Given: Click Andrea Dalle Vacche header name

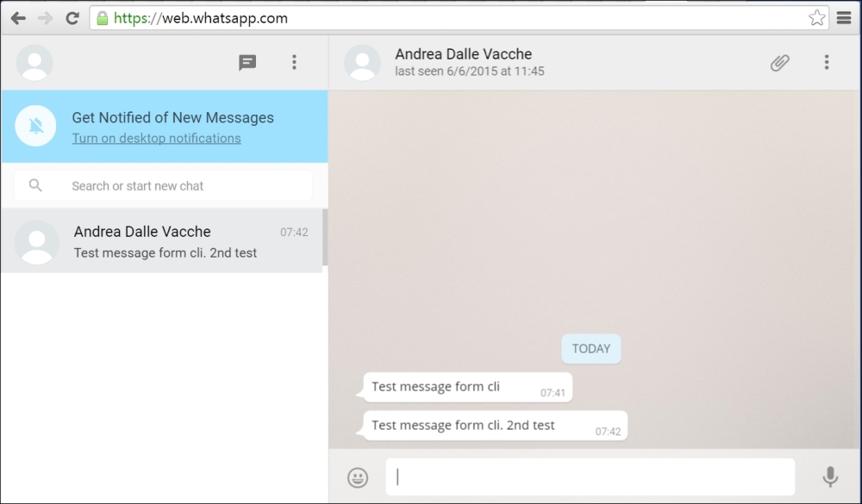Looking at the screenshot, I should tap(464, 54).
